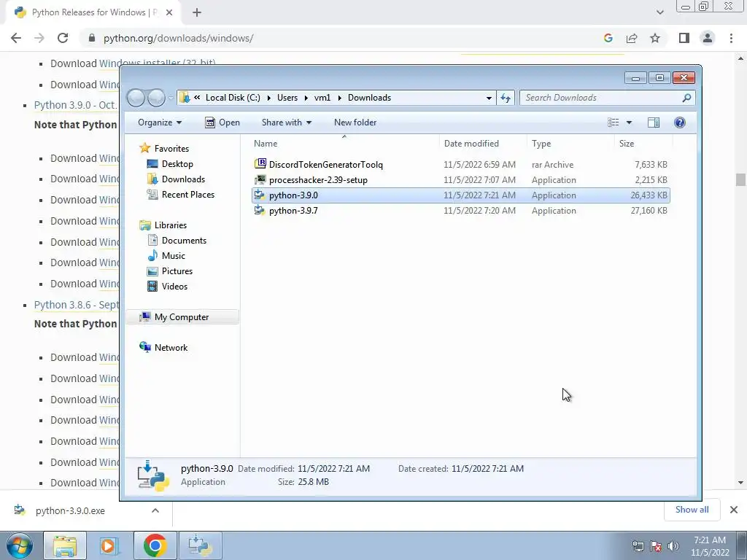Open the Chrome profile avatar menu
The height and width of the screenshot is (560, 747).
(x=708, y=38)
